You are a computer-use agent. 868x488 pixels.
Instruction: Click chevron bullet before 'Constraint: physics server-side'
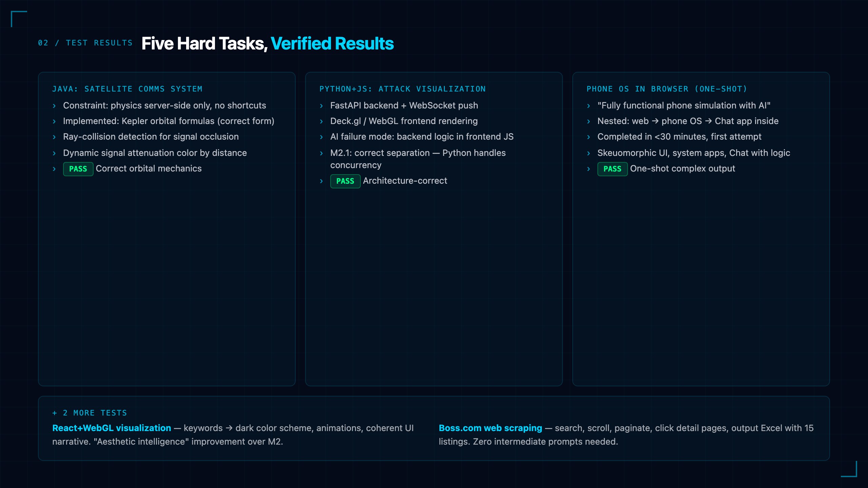pyautogui.click(x=54, y=106)
